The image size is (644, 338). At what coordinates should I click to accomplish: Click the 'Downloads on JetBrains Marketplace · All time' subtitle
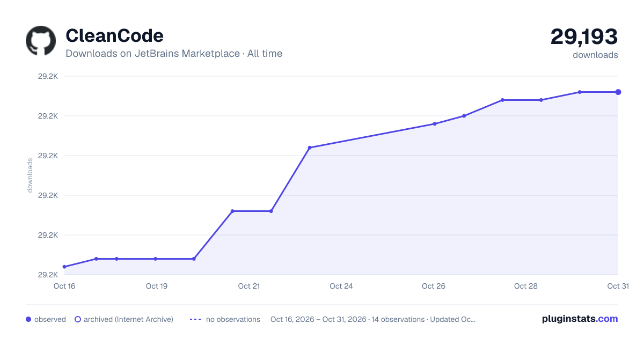coord(174,54)
